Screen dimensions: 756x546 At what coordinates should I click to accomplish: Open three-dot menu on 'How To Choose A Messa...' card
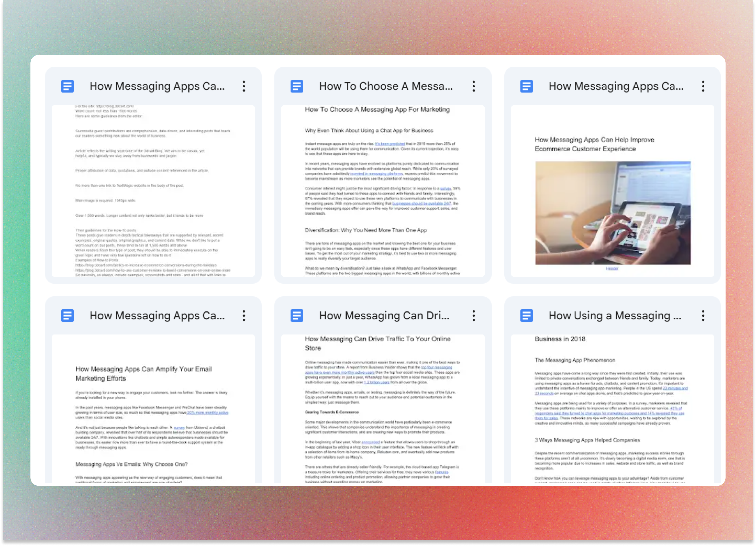pyautogui.click(x=473, y=86)
